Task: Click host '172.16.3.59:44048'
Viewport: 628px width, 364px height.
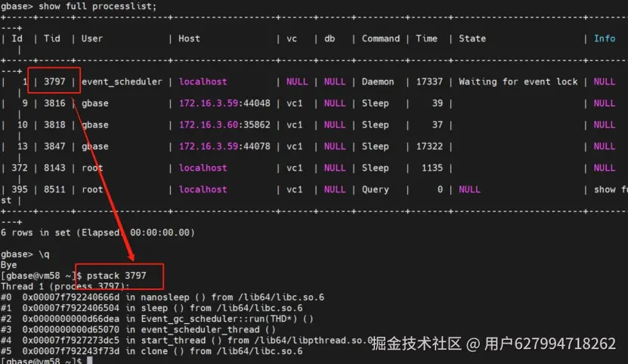Action: click(x=224, y=103)
